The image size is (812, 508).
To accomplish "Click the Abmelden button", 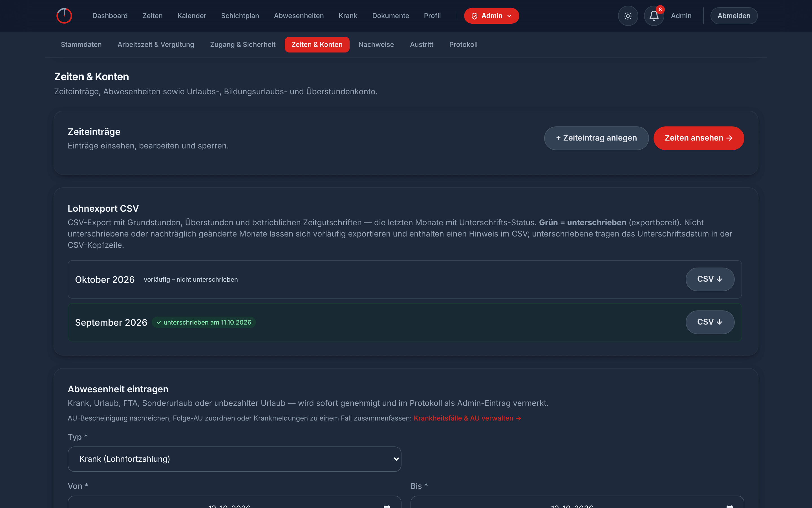I will (x=734, y=16).
